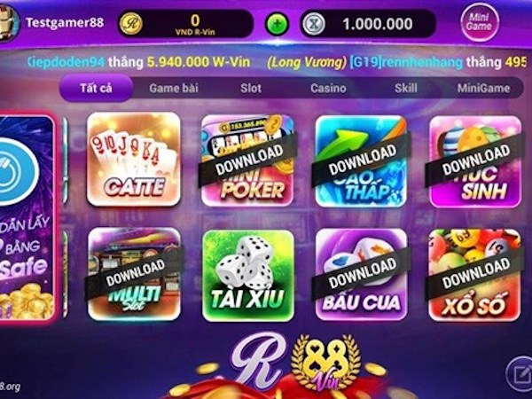Open the Catte card game
The height and width of the screenshot is (399, 532).
[134, 159]
